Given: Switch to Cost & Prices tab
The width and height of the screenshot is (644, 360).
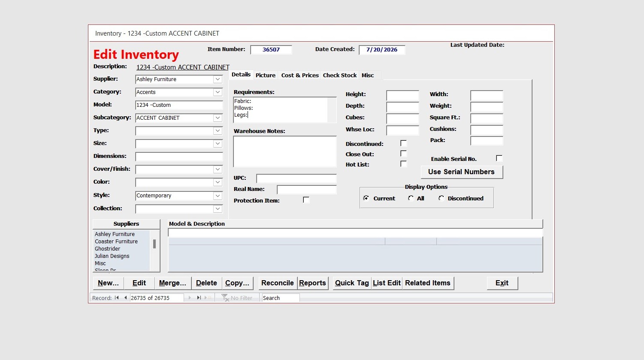Looking at the screenshot, I should coord(300,75).
